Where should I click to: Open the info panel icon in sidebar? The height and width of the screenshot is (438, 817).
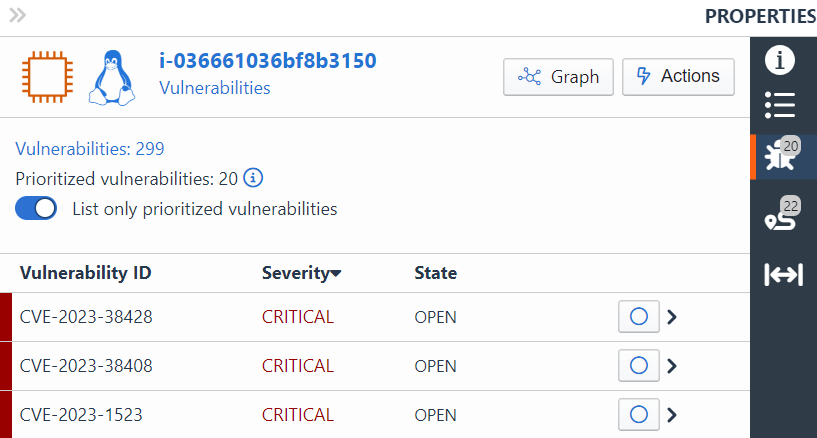pyautogui.click(x=780, y=60)
